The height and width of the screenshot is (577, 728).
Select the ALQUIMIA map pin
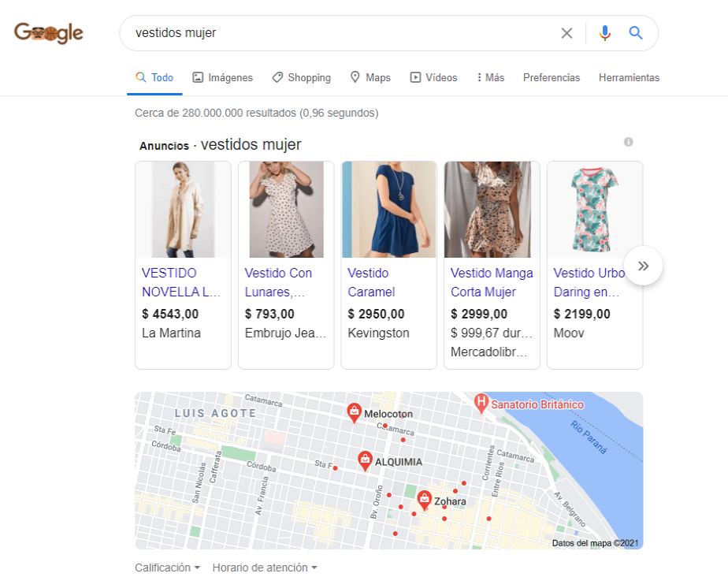(365, 461)
